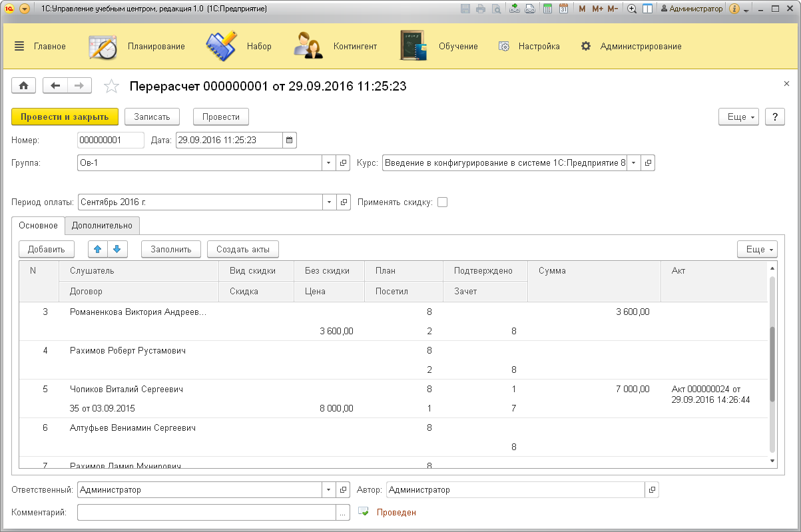The image size is (801, 532).
Task: Click the date picker calendar icon
Action: 289,140
